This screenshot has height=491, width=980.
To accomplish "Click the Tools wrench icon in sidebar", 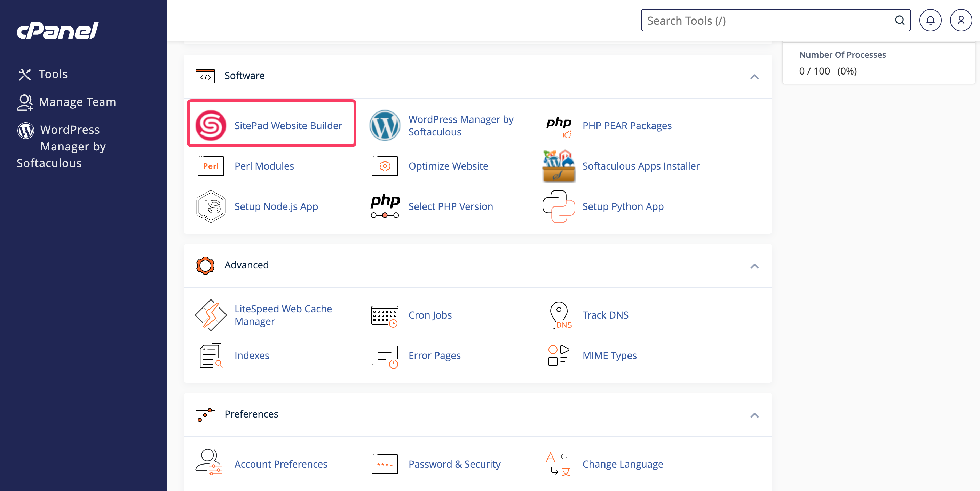I will (x=25, y=74).
